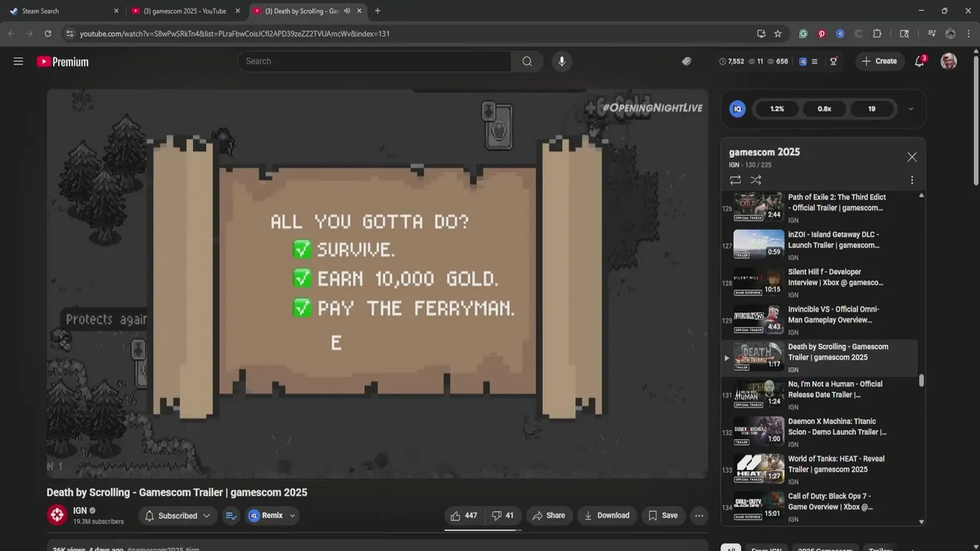Play Invincible VS Omni-Man Gameplay Overview
Viewport: 980px width, 551px height.
819,320
